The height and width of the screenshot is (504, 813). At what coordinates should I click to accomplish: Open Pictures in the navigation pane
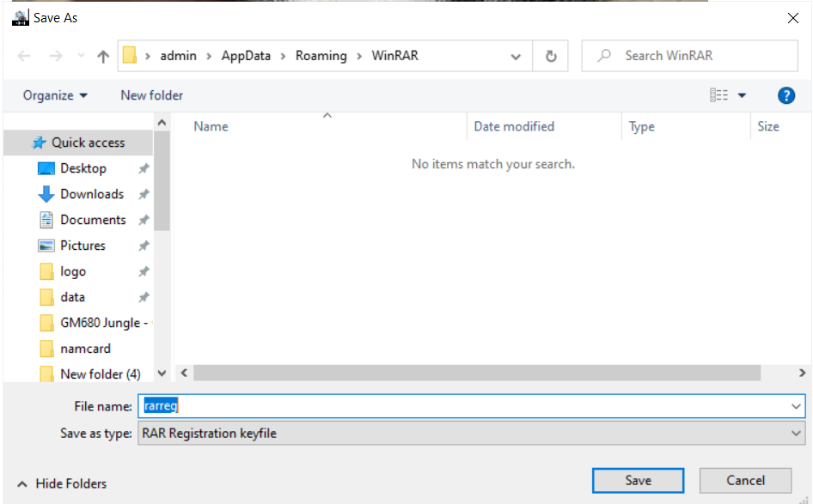click(x=83, y=246)
